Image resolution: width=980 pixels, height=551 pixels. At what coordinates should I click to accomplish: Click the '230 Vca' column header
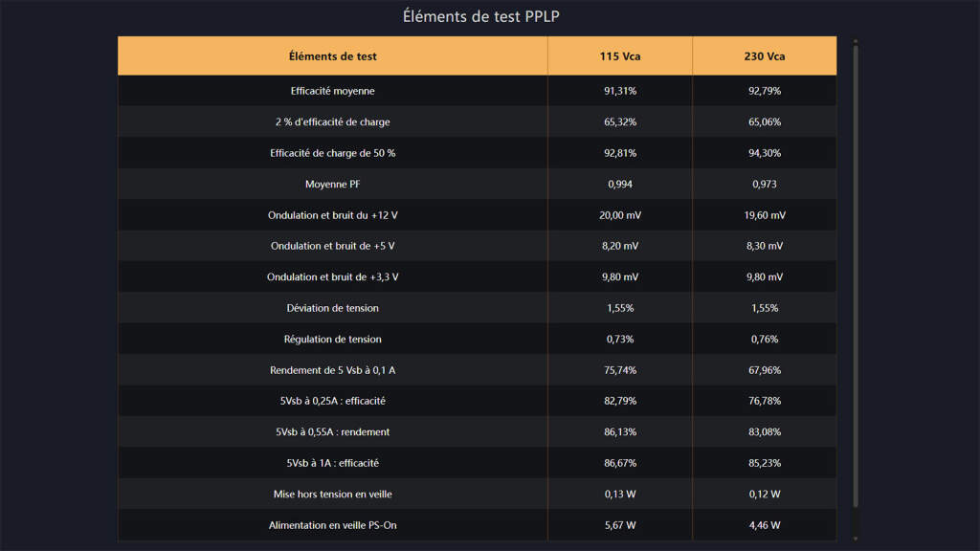coord(764,56)
